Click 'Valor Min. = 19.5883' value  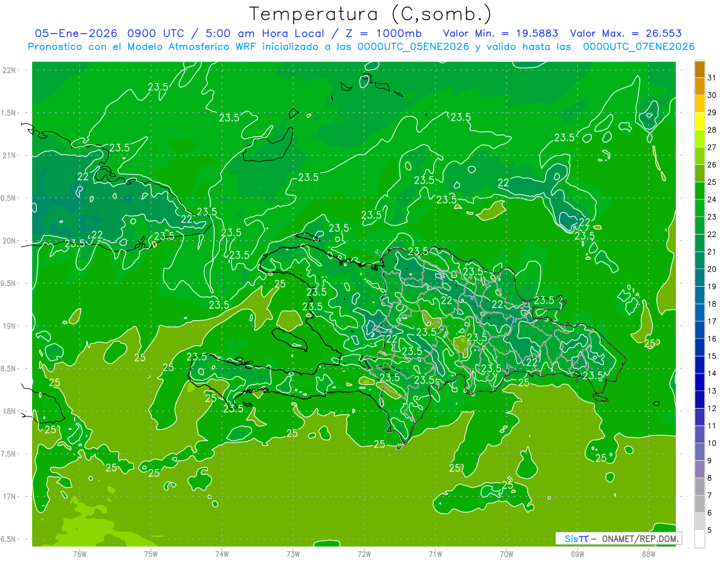(500, 33)
